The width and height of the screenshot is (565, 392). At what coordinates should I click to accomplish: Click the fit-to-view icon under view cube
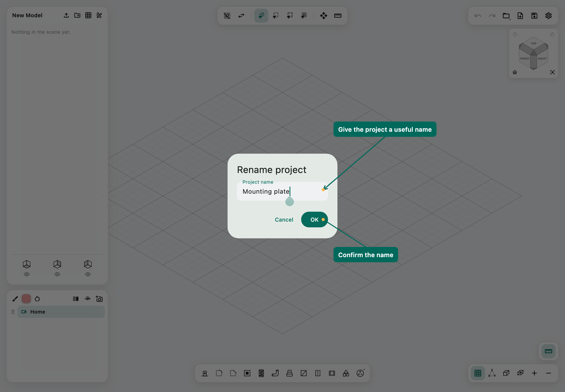[x=552, y=72]
